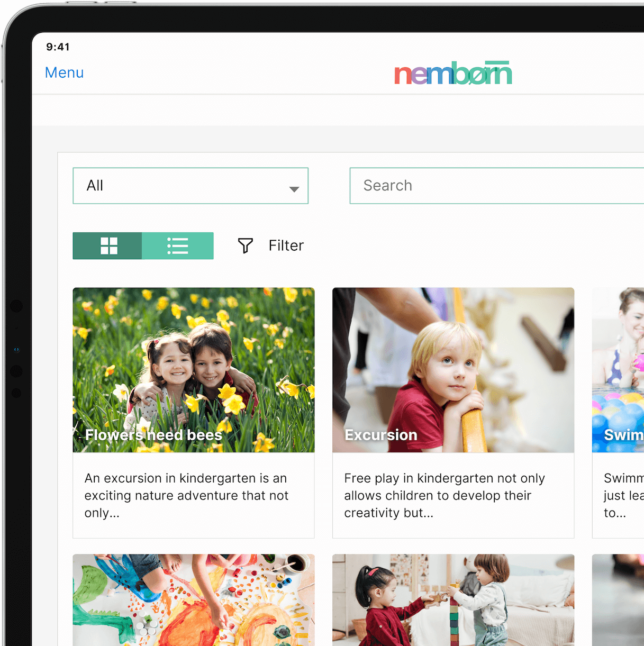Read the 'An excursion in kindergarten' description

coord(186,496)
